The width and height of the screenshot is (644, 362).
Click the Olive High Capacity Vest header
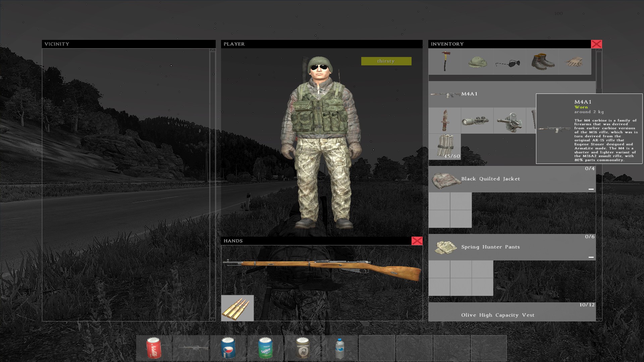pyautogui.click(x=498, y=315)
